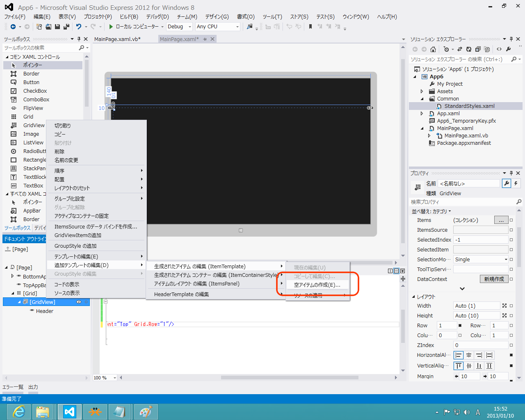525x420 pixels.
Task: Set HorizontalAlignment to Center
Action: coord(469,355)
